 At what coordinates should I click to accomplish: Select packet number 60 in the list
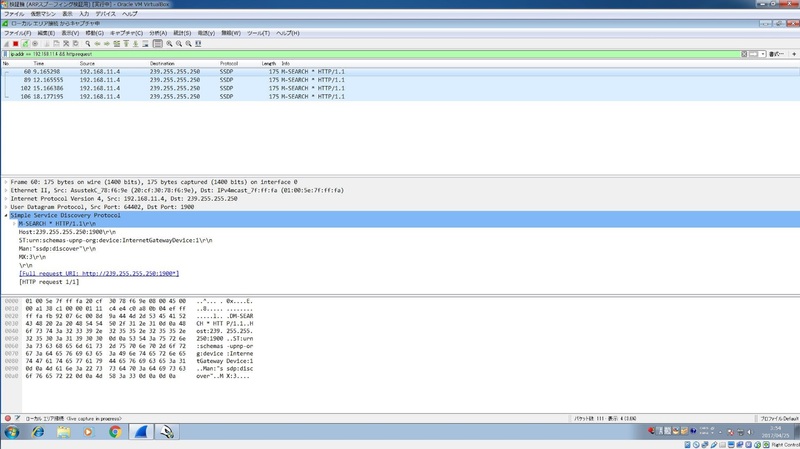(x=400, y=72)
